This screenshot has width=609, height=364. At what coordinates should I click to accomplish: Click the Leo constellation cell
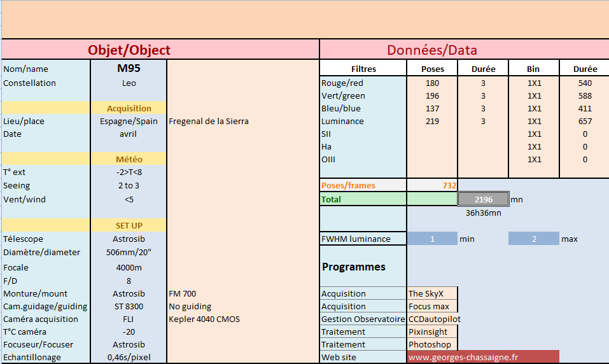point(129,83)
